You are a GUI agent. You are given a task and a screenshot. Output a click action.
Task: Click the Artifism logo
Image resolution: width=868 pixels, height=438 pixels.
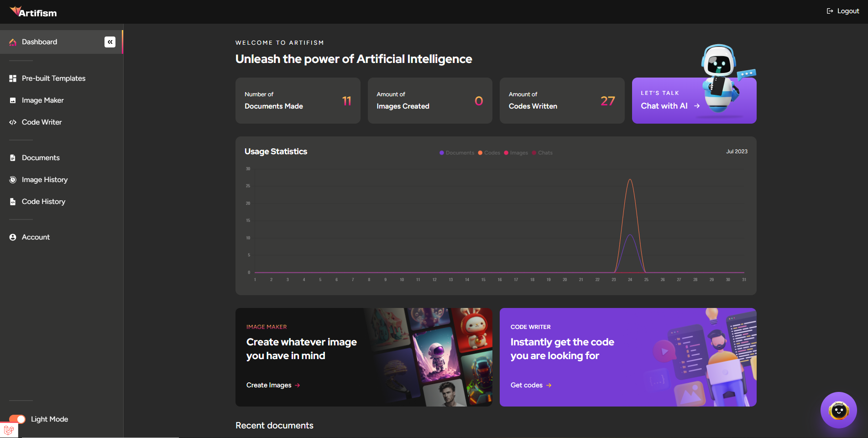34,12
